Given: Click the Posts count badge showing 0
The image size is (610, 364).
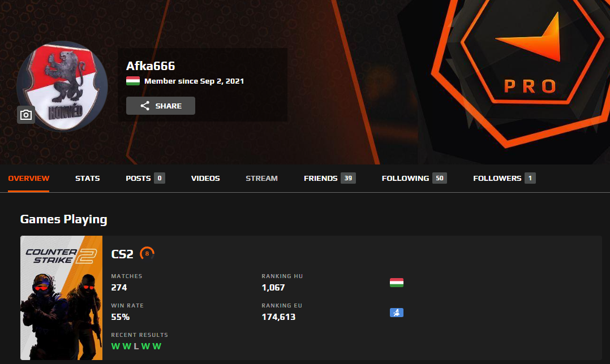Looking at the screenshot, I should [x=160, y=178].
